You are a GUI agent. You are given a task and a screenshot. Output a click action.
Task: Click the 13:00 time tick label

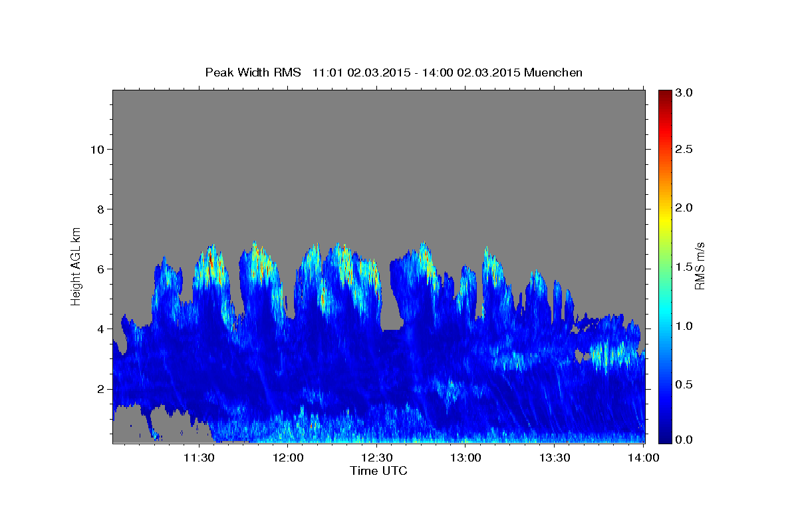(465, 458)
